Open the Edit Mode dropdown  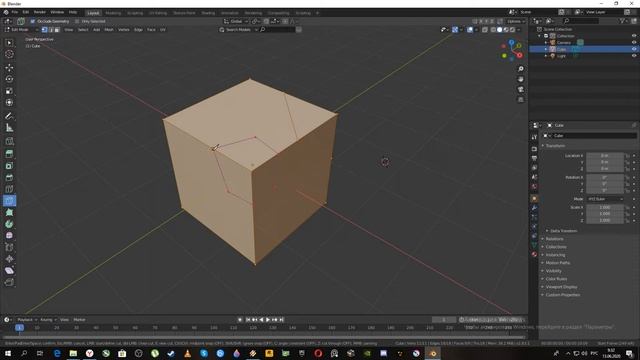21,30
